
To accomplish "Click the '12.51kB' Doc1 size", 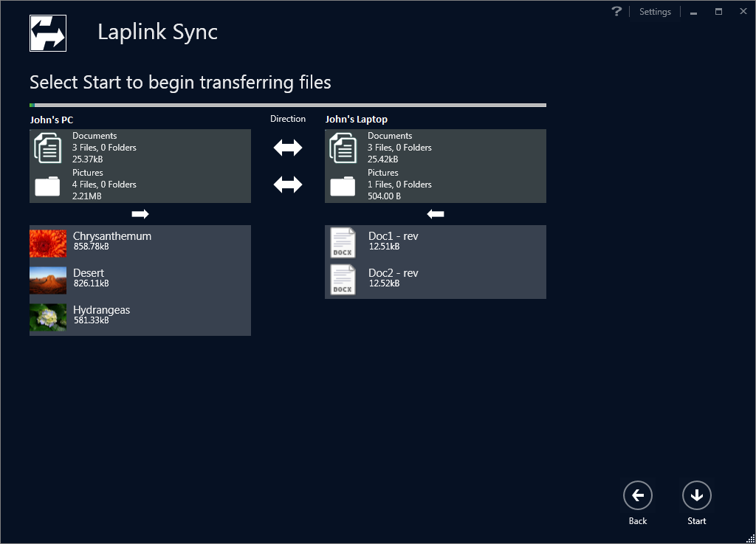I will click(384, 247).
